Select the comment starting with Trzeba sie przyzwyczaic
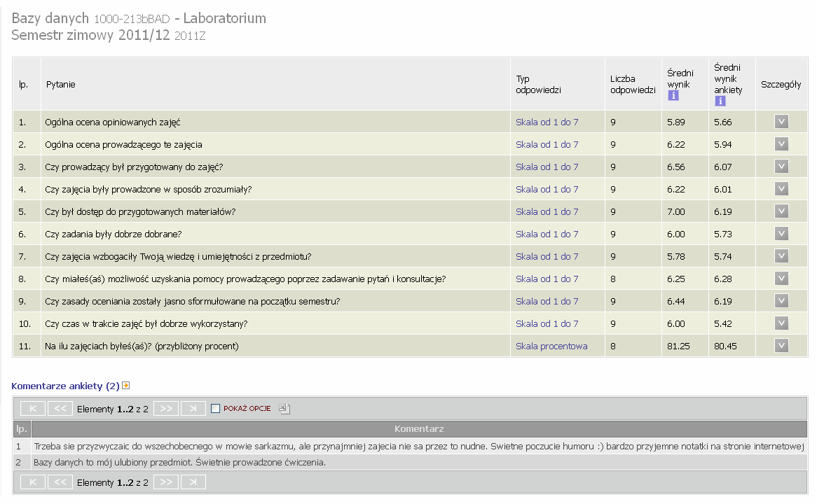 (x=419, y=446)
